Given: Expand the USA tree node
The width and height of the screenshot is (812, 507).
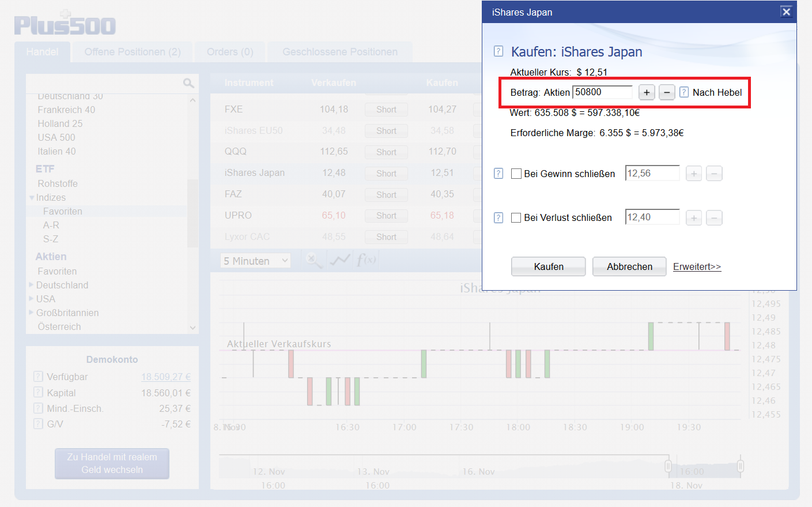Looking at the screenshot, I should click(x=31, y=298).
